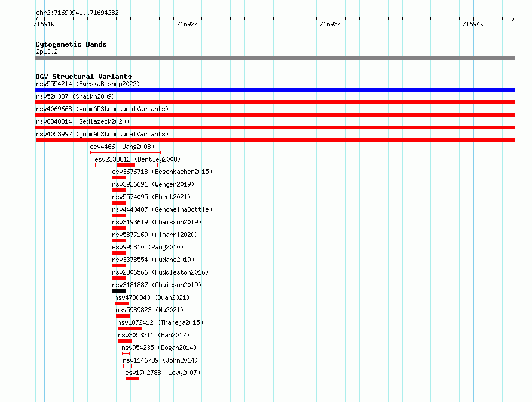Click the Cytogenetic Bands track title
Screen dimensions: 532x402
71,44
